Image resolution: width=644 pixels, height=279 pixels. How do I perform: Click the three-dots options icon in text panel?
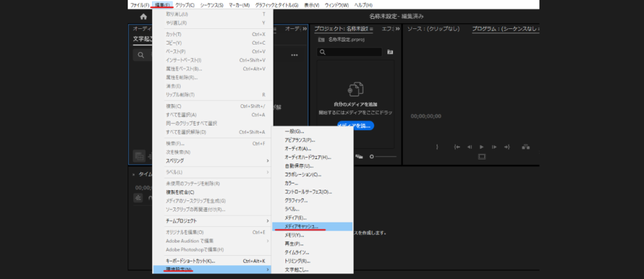click(294, 55)
